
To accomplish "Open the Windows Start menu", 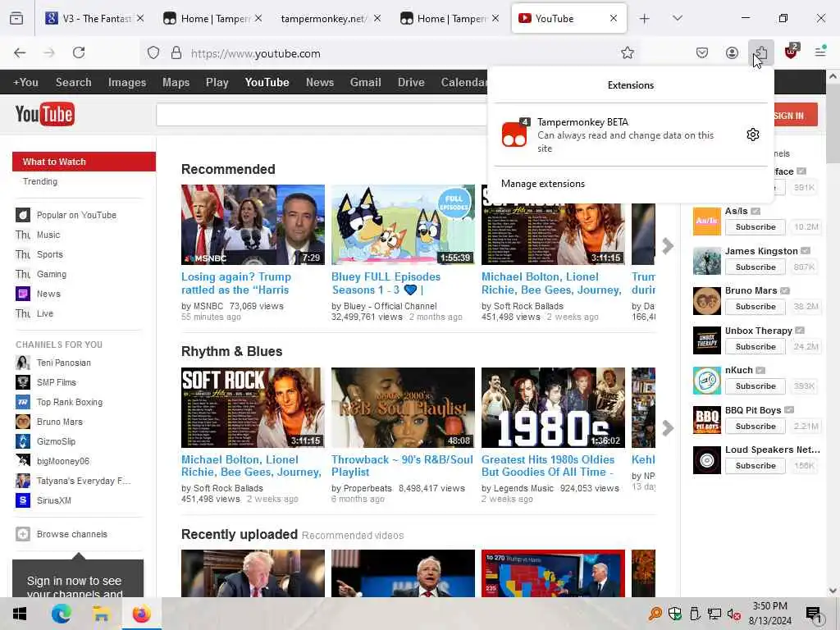I will coord(20,614).
